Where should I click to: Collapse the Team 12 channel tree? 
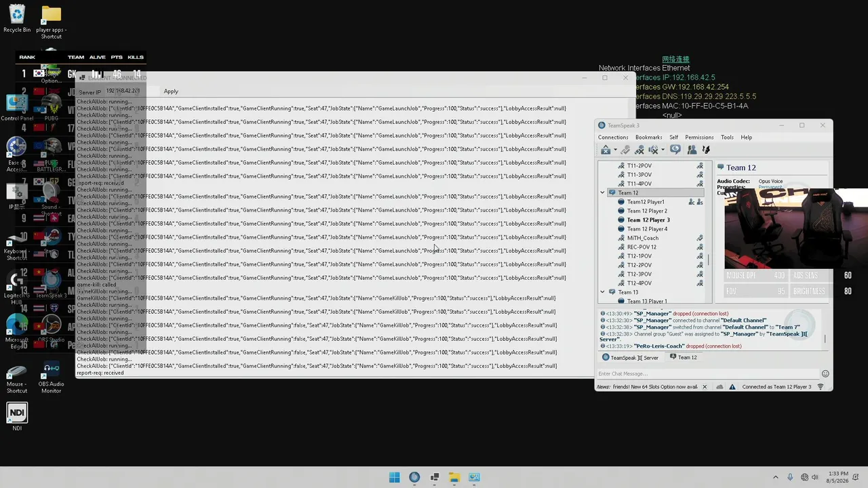[602, 193]
